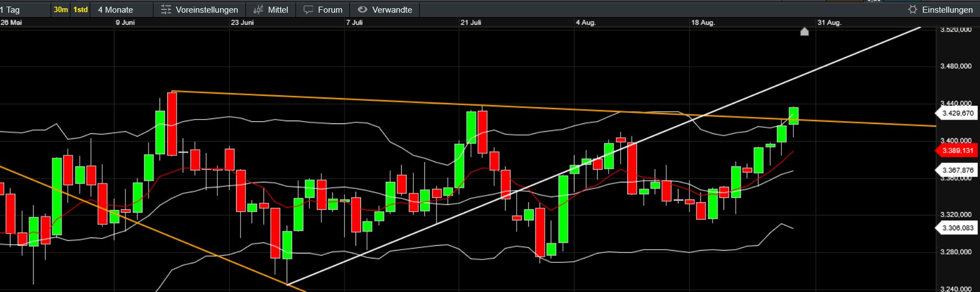Open Einstellungen via the gear icon

click(912, 9)
